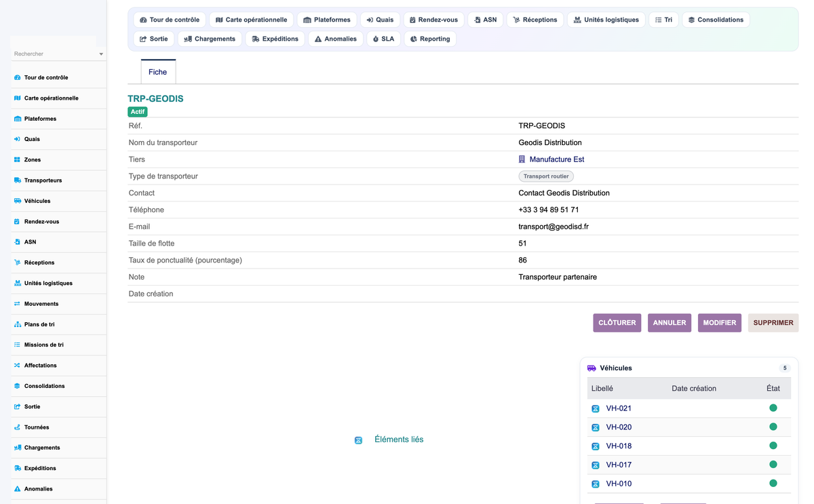
Task: Open Quais in top menu
Action: pyautogui.click(x=380, y=20)
